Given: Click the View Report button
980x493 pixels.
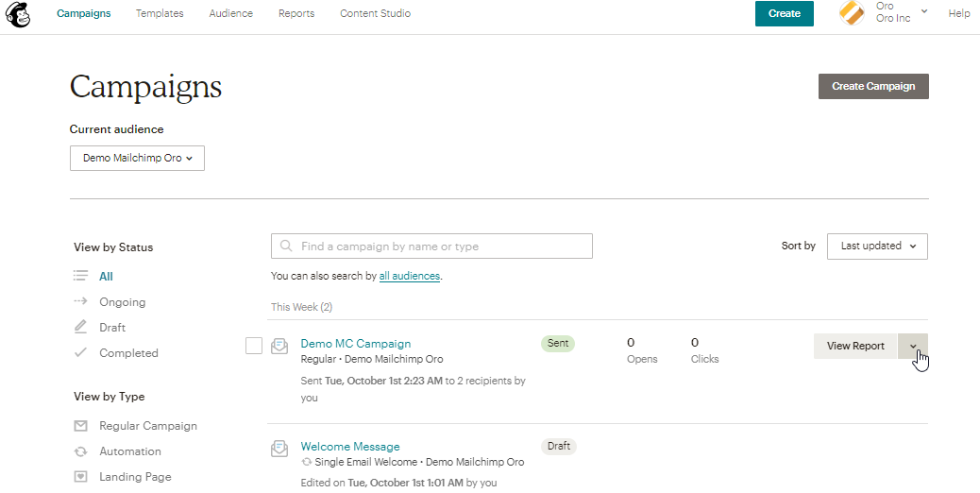Looking at the screenshot, I should point(855,347).
